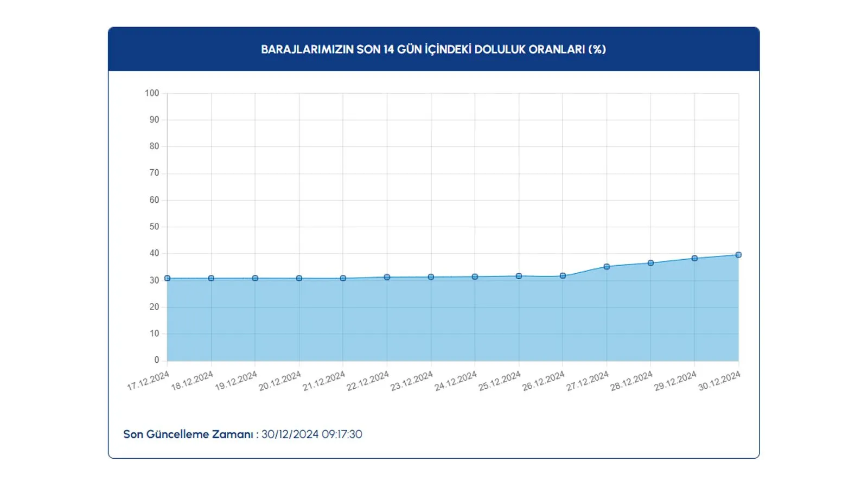
Task: Click the x-axis label 25.12.2024
Action: [500, 381]
